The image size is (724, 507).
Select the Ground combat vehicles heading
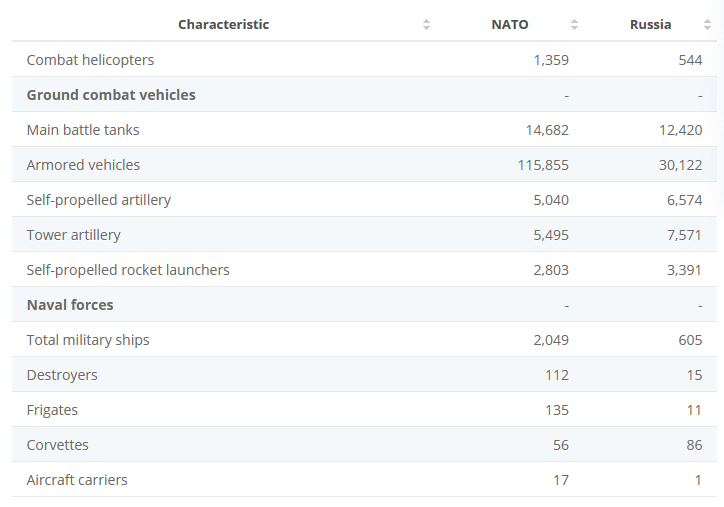click(111, 95)
